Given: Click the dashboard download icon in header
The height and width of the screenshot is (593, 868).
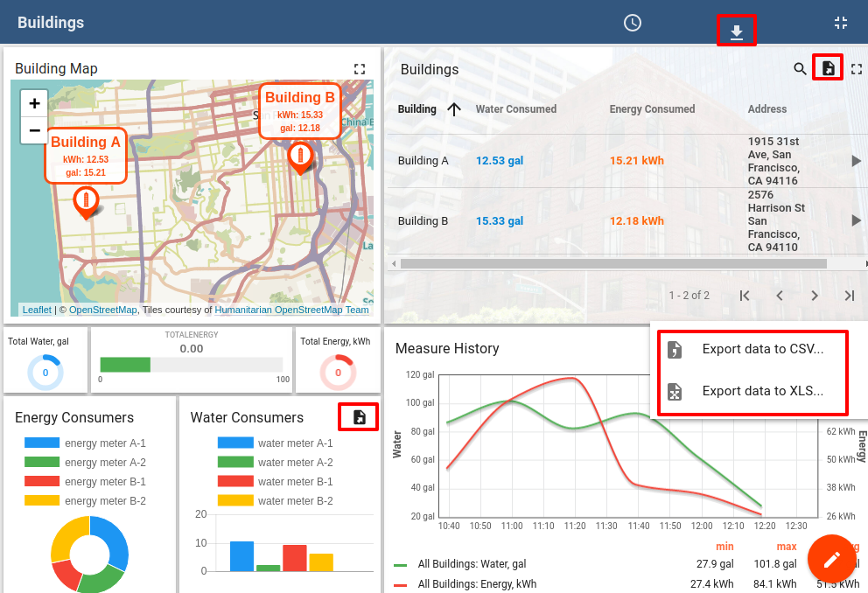Looking at the screenshot, I should point(737,32).
